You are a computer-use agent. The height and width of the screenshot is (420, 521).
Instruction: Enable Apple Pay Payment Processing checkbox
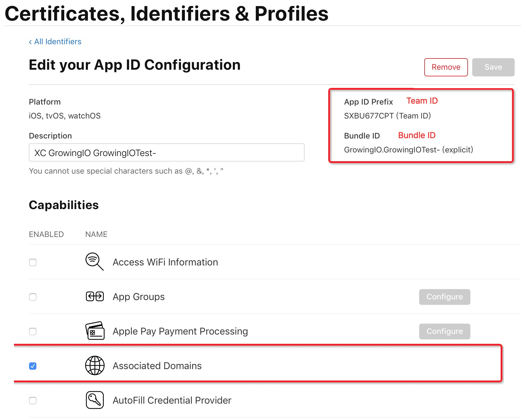[33, 331]
